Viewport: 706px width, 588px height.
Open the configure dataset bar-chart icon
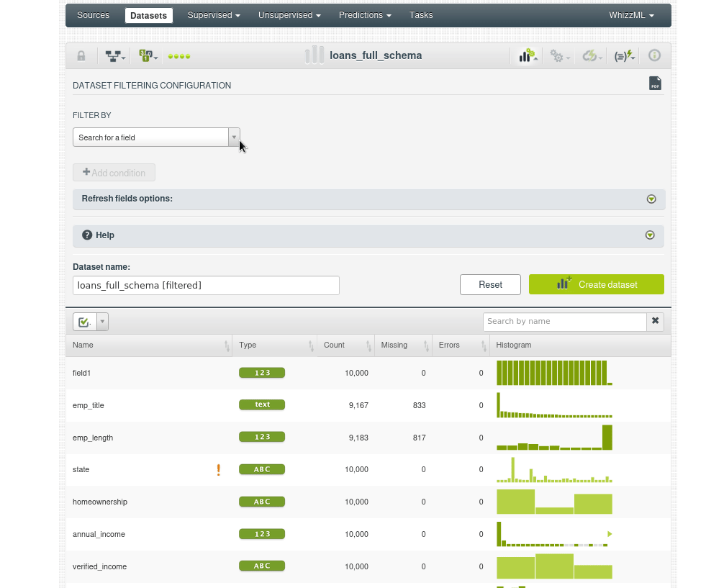(528, 55)
